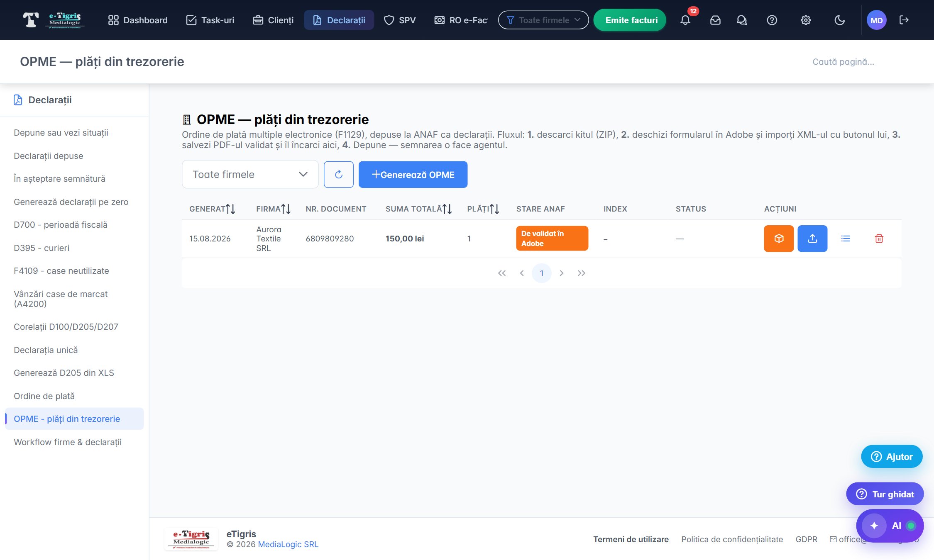Go to the previous pagination page
Screen dimensions: 934x560
click(522, 273)
